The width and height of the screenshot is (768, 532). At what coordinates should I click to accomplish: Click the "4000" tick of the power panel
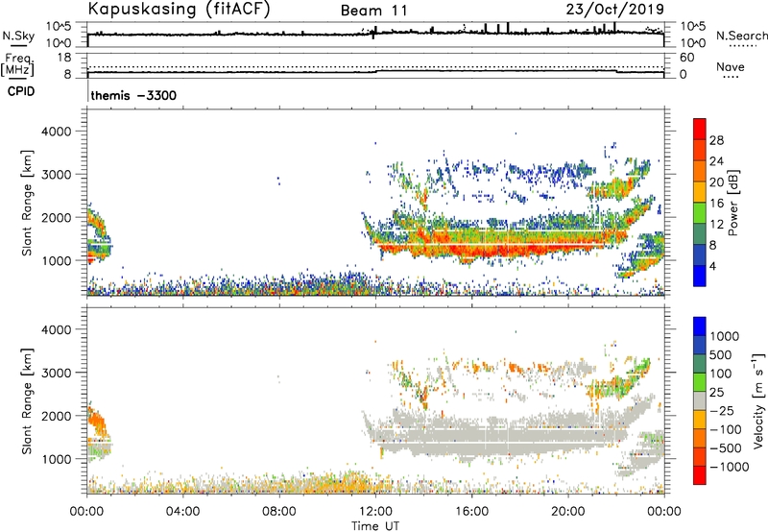pos(56,132)
